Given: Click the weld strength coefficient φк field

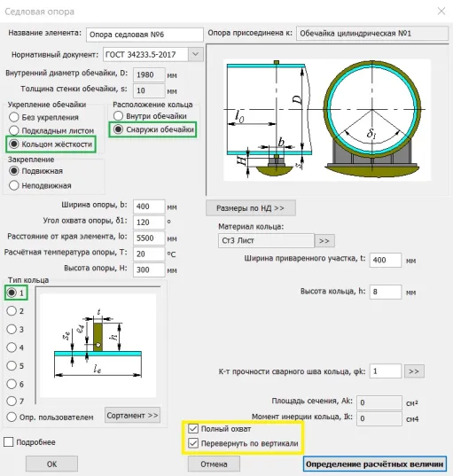Looking at the screenshot, I should [x=386, y=371].
